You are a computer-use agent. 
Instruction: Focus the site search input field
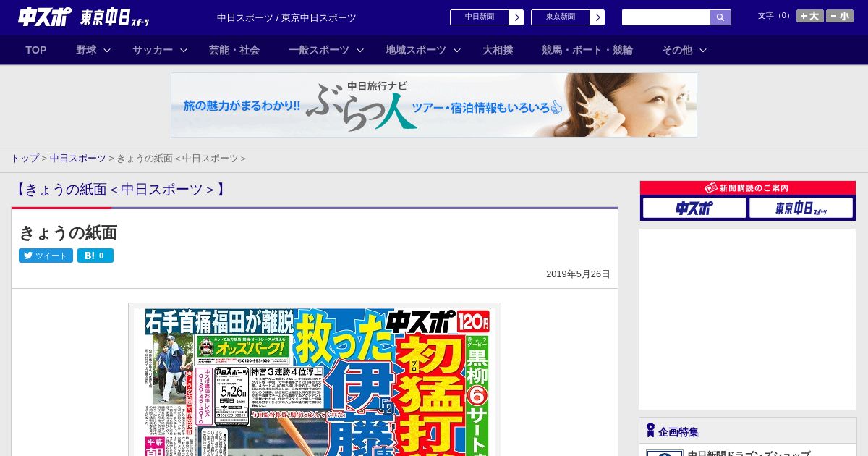pyautogui.click(x=666, y=17)
